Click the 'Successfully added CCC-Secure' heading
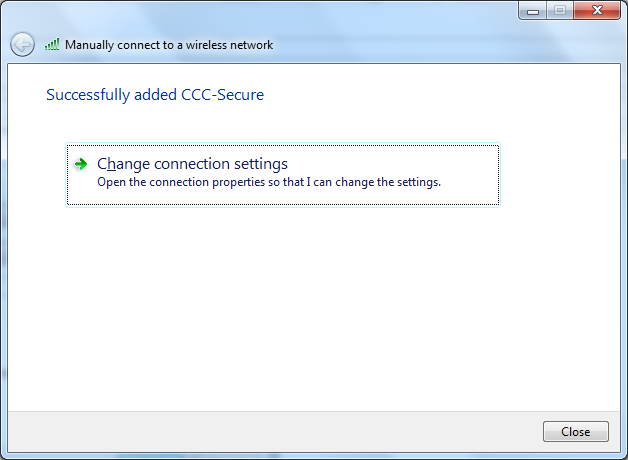This screenshot has height=460, width=628. pyautogui.click(x=155, y=95)
